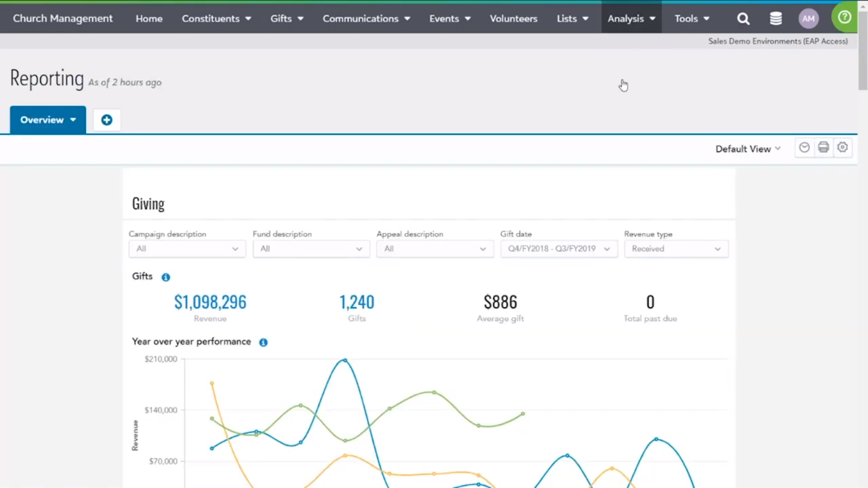Click the Giving section heading
The height and width of the screenshot is (488, 868).
pyautogui.click(x=148, y=204)
